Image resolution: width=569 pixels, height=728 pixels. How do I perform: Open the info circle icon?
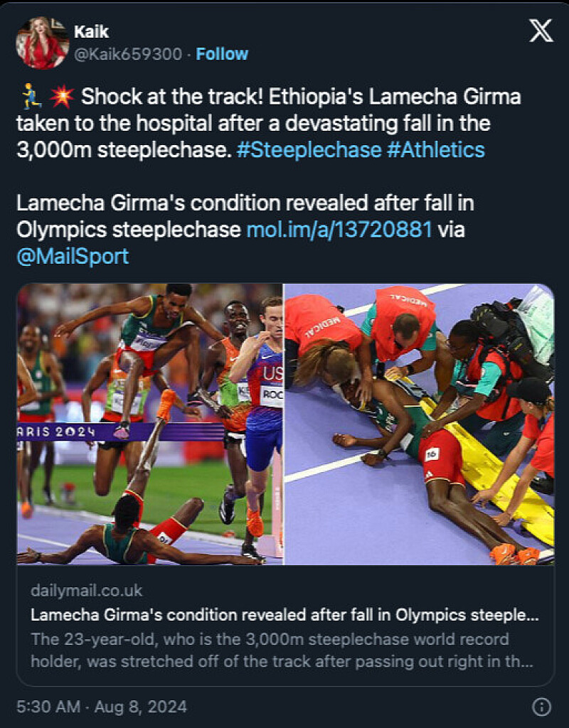tap(541, 707)
